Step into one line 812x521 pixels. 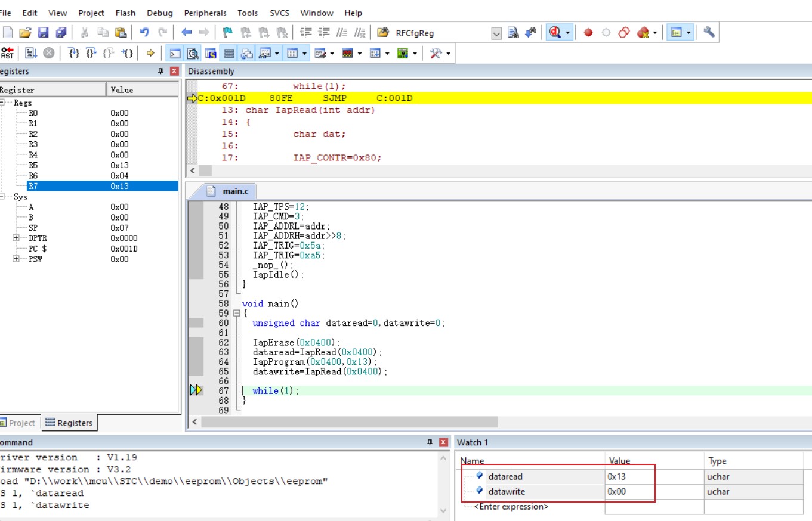coord(74,53)
